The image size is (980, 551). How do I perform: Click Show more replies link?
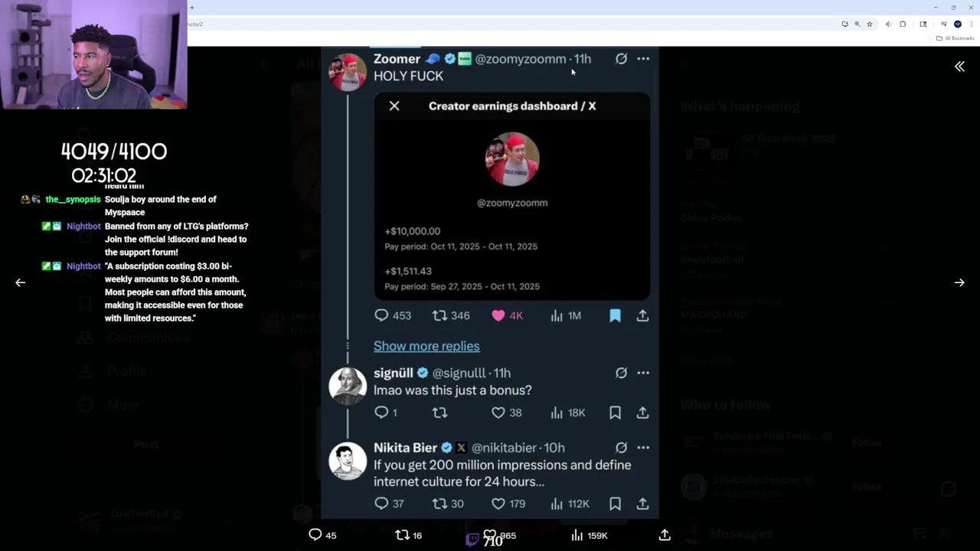pyautogui.click(x=426, y=346)
